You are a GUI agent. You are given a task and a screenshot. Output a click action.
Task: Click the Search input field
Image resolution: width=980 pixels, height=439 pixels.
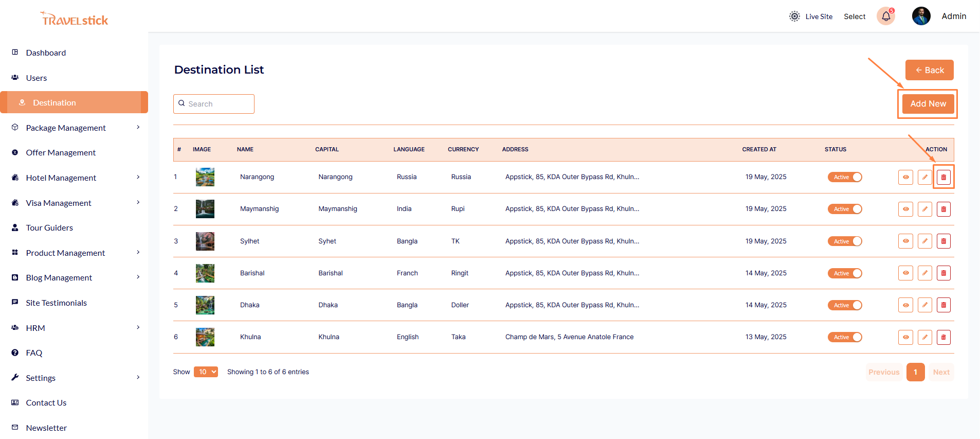click(x=214, y=104)
